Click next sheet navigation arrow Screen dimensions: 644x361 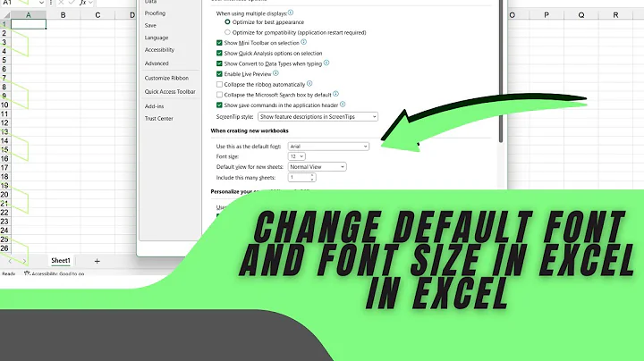tap(24, 261)
